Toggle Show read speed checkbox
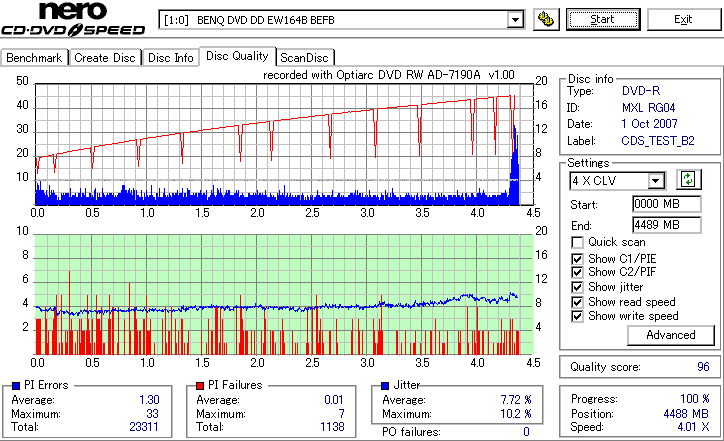724x441 pixels. coord(577,302)
